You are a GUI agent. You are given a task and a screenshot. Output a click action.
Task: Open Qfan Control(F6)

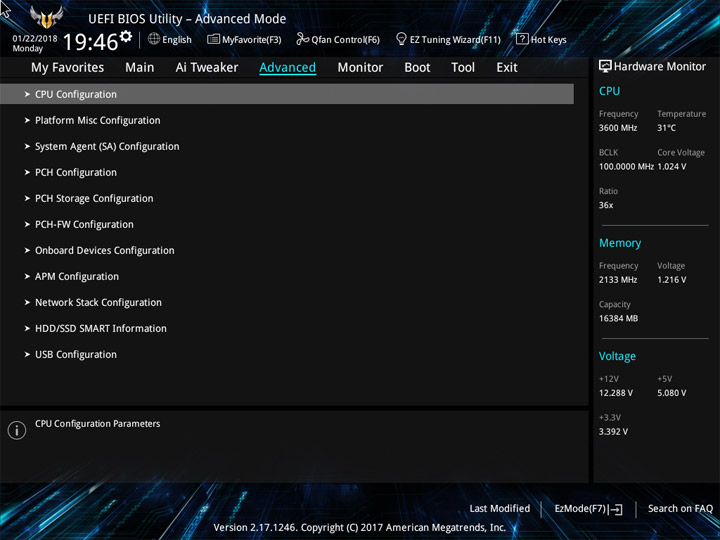345,39
